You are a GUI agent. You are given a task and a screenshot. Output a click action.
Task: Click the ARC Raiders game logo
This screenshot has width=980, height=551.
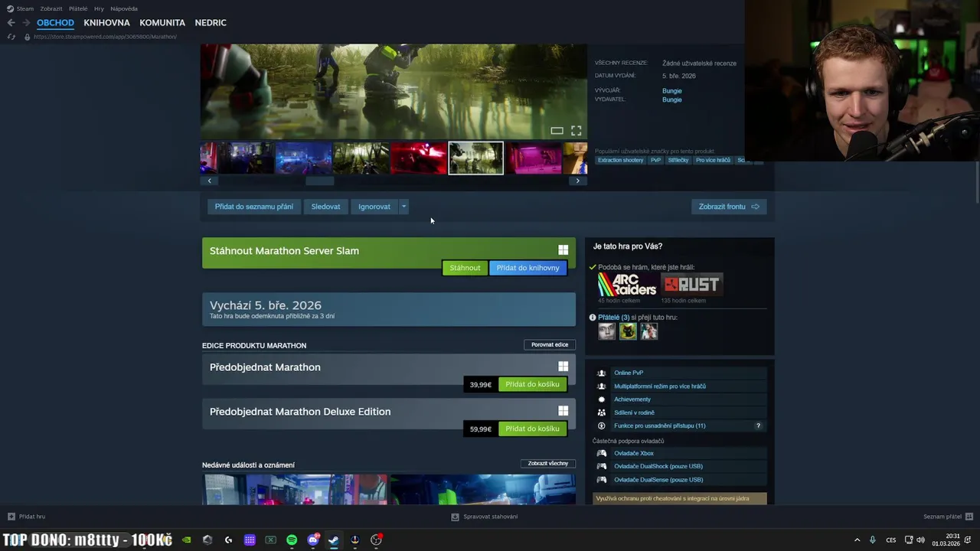click(x=627, y=285)
